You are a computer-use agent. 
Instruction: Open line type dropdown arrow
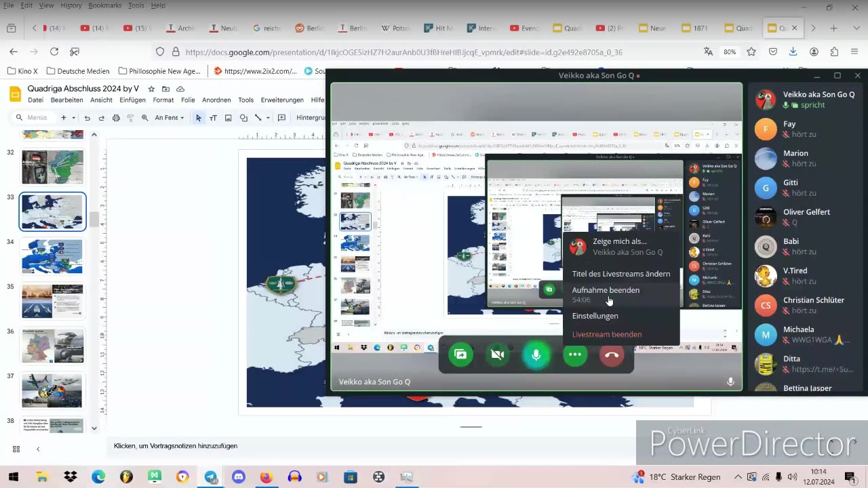click(267, 118)
